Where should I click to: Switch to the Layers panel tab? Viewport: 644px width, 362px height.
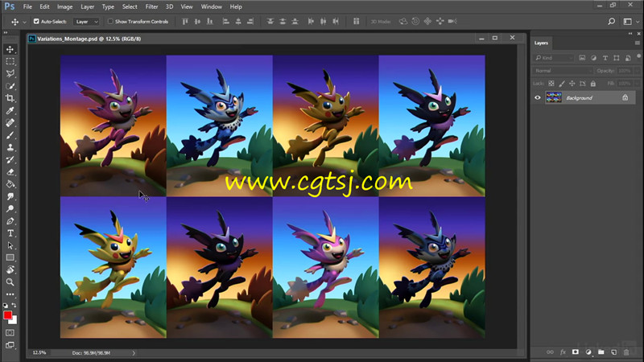click(541, 43)
